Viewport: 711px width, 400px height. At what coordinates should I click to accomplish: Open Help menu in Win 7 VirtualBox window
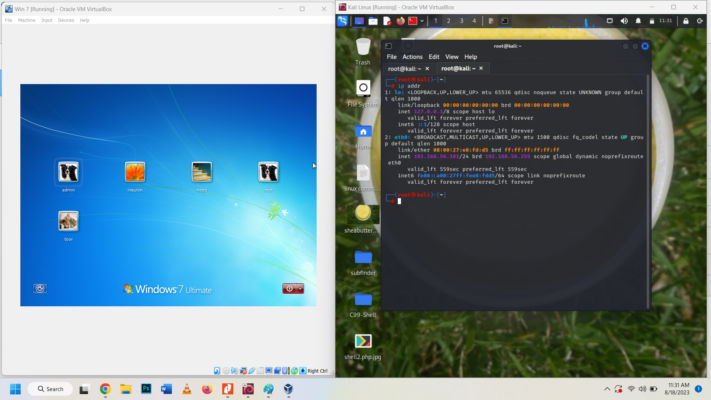pos(84,20)
